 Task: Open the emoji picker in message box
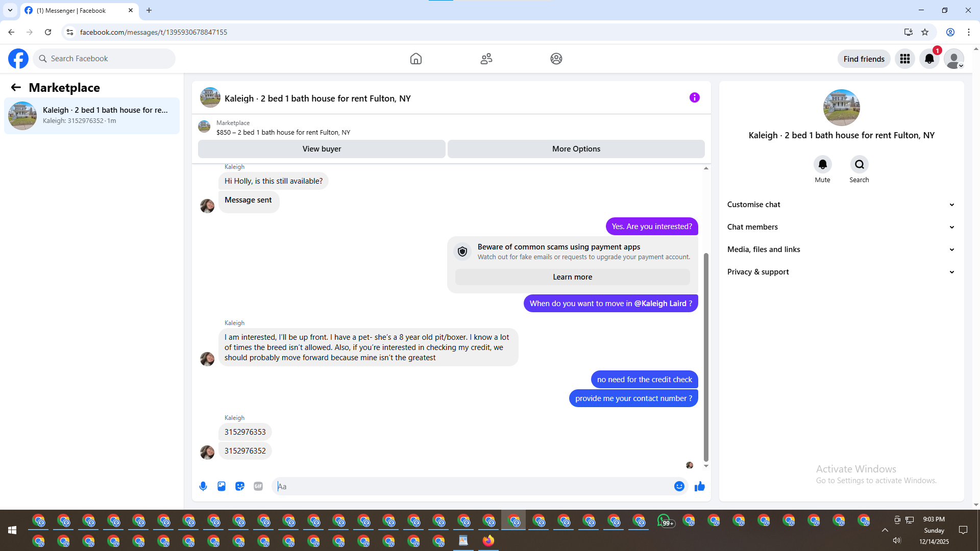(x=679, y=486)
